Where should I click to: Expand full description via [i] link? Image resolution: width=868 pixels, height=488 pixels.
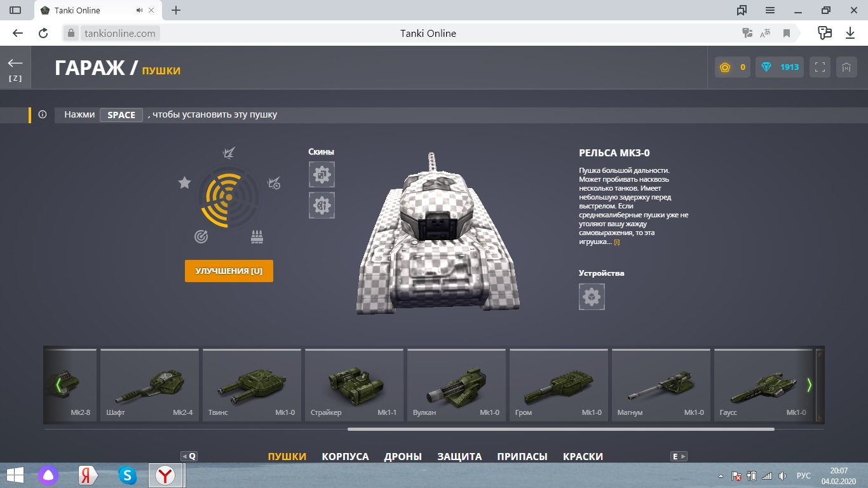[616, 242]
